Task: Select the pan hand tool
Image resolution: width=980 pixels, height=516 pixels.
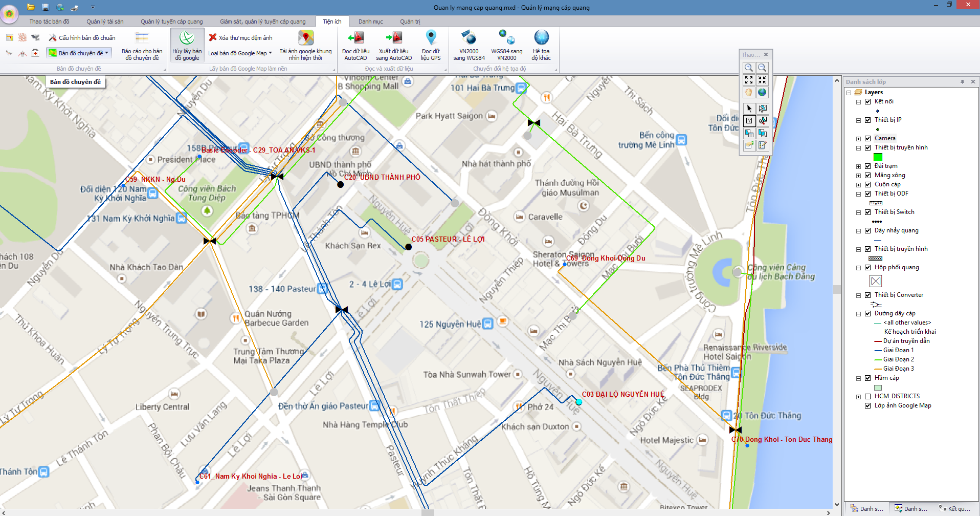Action: point(749,92)
